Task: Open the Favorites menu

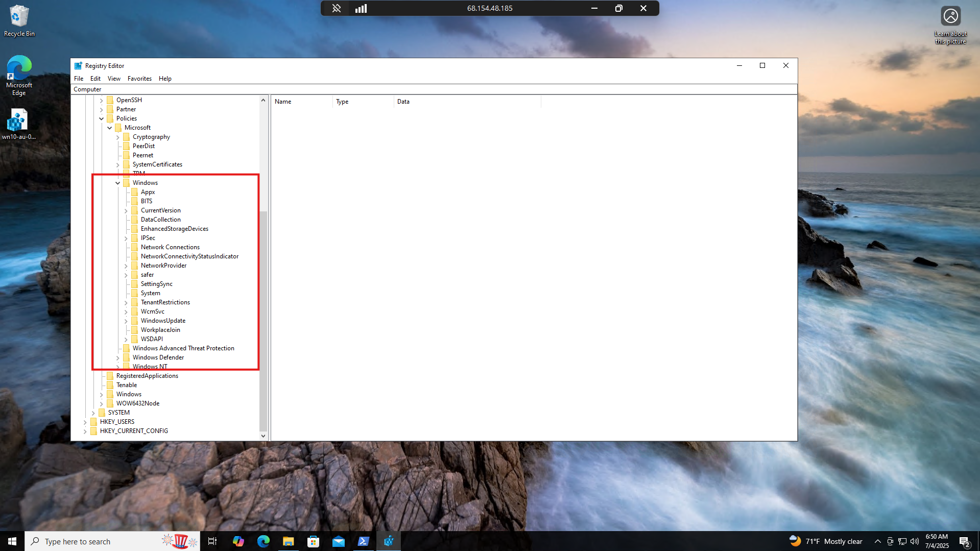Action: pos(139,79)
